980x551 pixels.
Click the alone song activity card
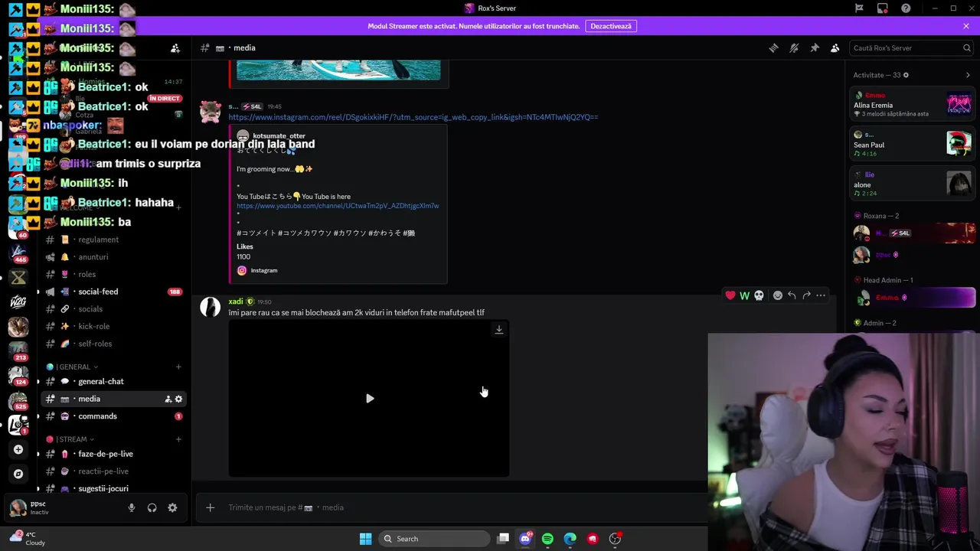(x=913, y=184)
